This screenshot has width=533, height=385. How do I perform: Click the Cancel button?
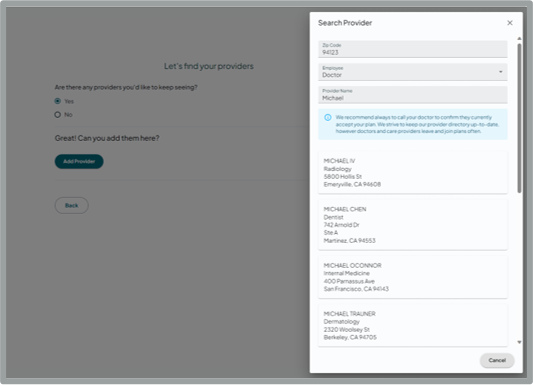point(497,360)
